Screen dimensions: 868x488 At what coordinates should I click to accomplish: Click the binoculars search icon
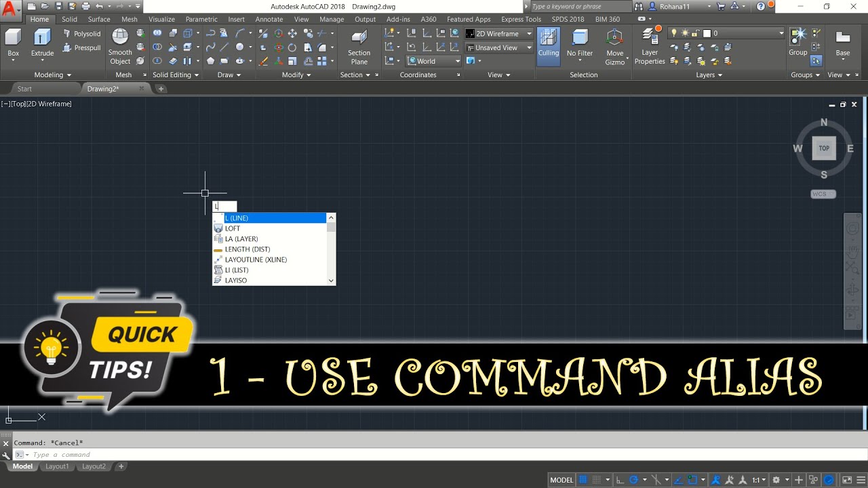coord(639,6)
